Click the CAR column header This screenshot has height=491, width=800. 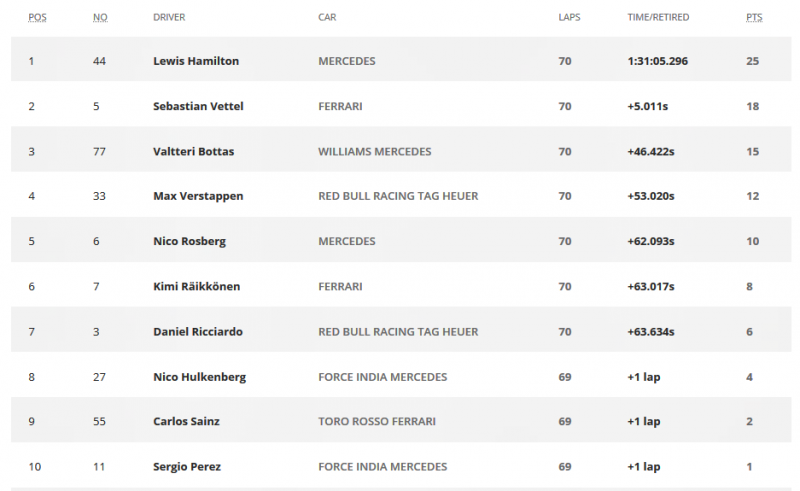coord(327,17)
